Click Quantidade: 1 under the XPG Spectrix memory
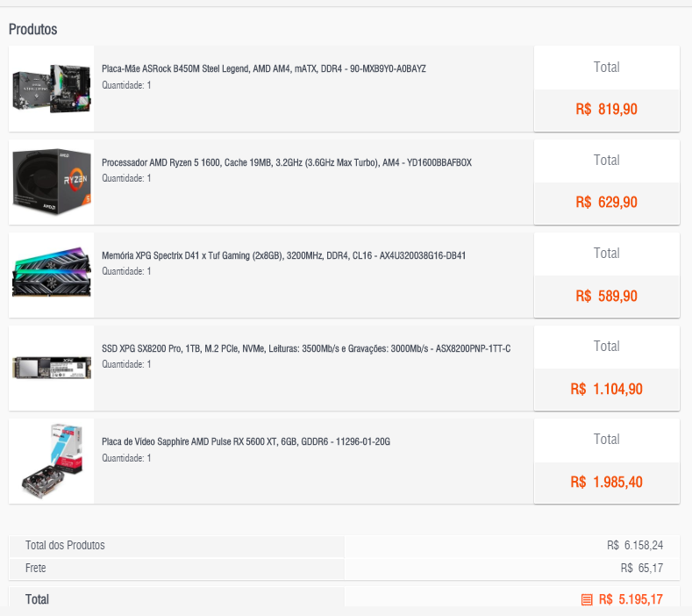 [126, 271]
